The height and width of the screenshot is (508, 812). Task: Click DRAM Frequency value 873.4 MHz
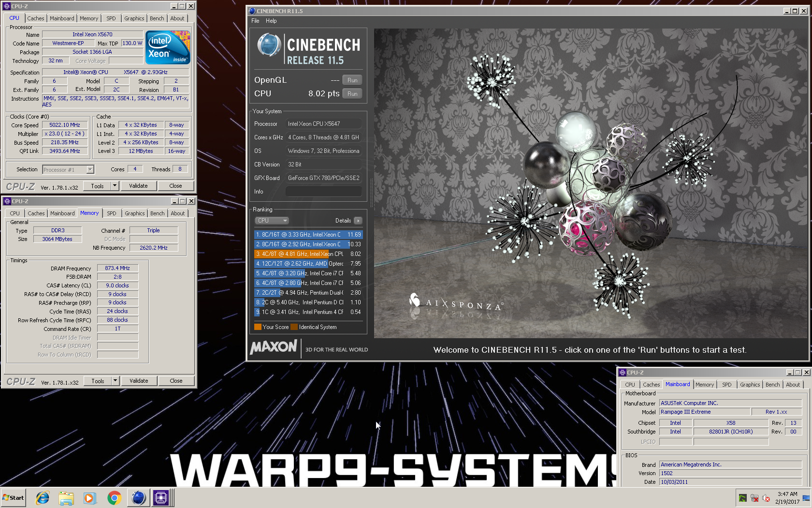(117, 268)
